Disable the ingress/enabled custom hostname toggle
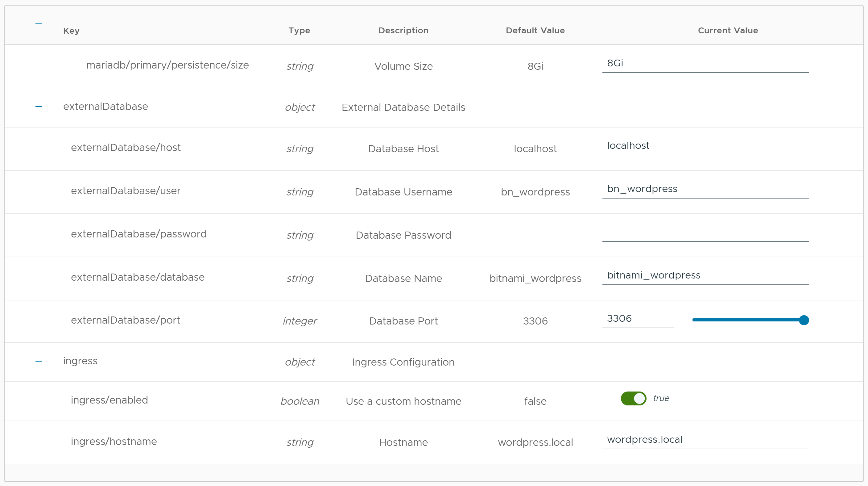This screenshot has height=486, width=868. click(633, 398)
